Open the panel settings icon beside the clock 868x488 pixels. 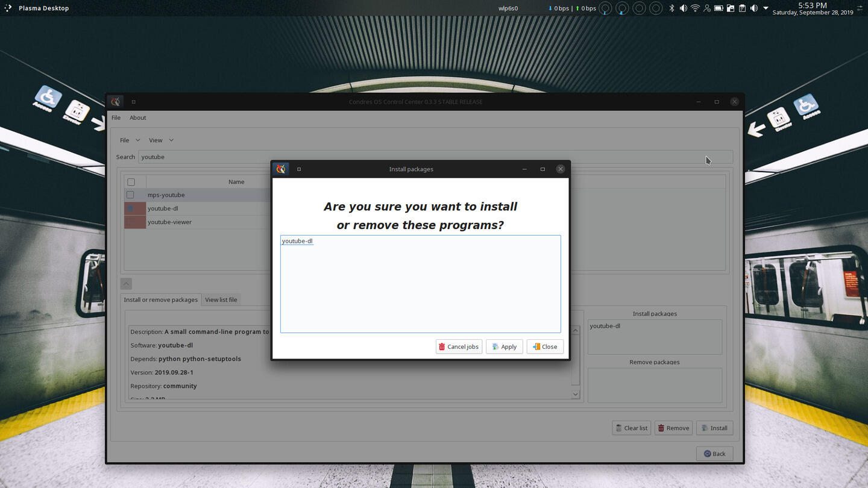(860, 8)
